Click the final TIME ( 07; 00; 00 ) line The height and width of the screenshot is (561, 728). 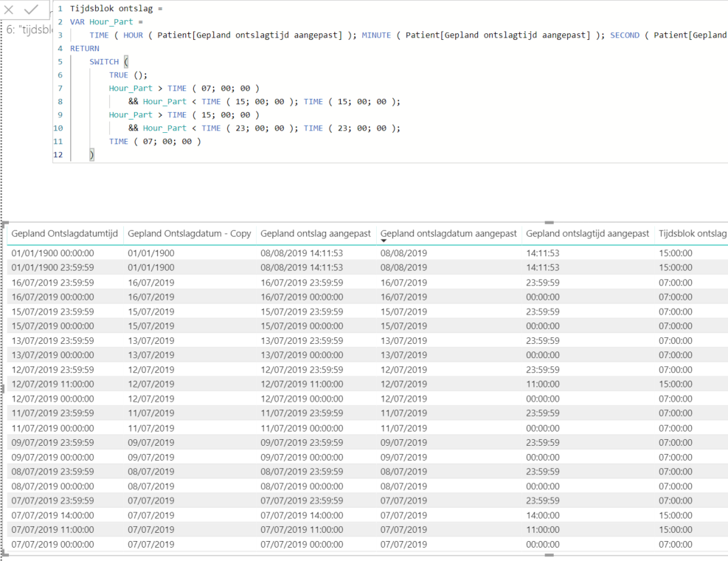click(x=155, y=141)
